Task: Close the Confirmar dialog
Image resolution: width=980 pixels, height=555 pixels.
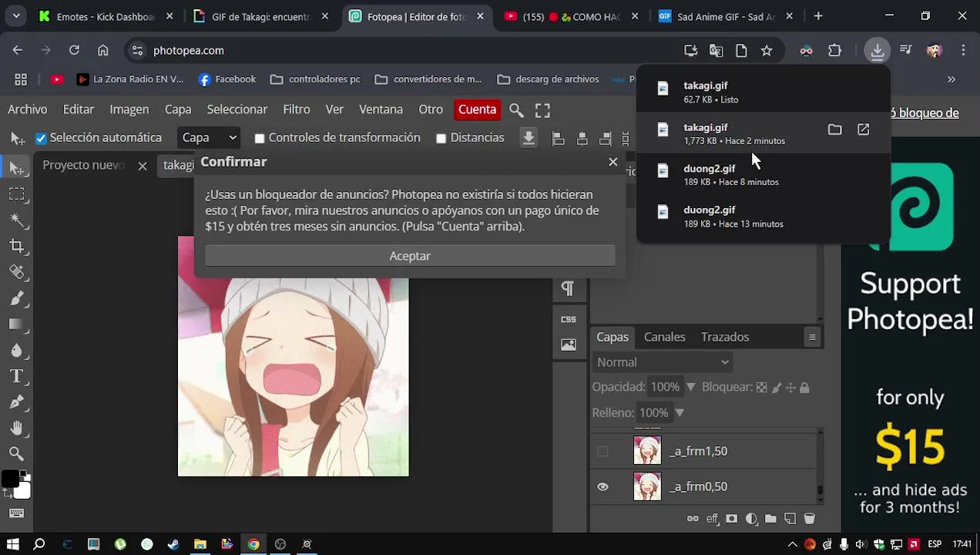Action: coord(612,162)
